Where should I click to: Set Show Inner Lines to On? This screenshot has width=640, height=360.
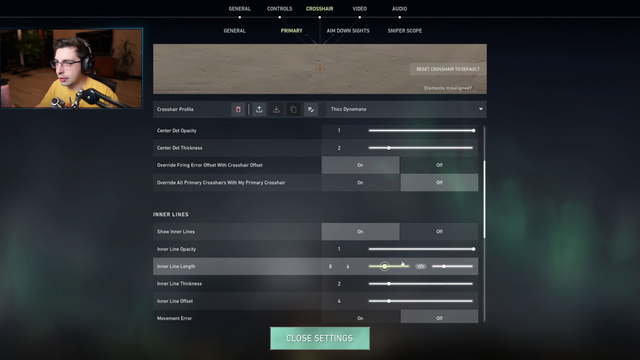[360, 232]
